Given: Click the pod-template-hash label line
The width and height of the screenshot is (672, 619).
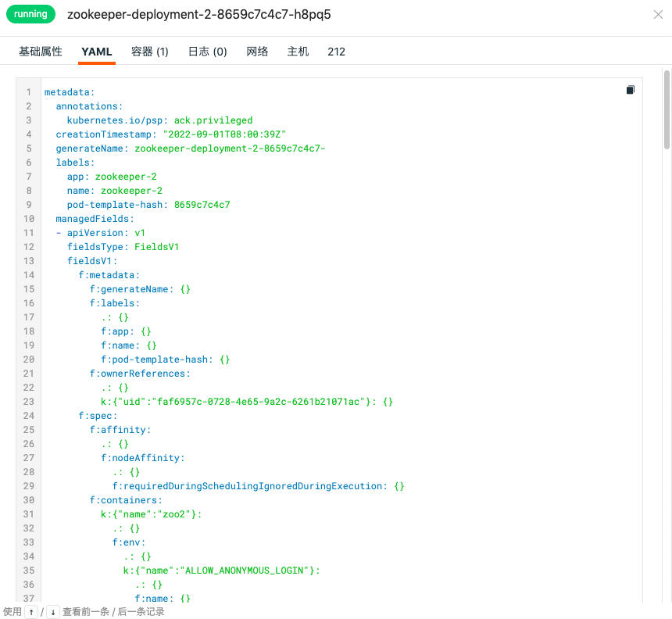Looking at the screenshot, I should [148, 205].
